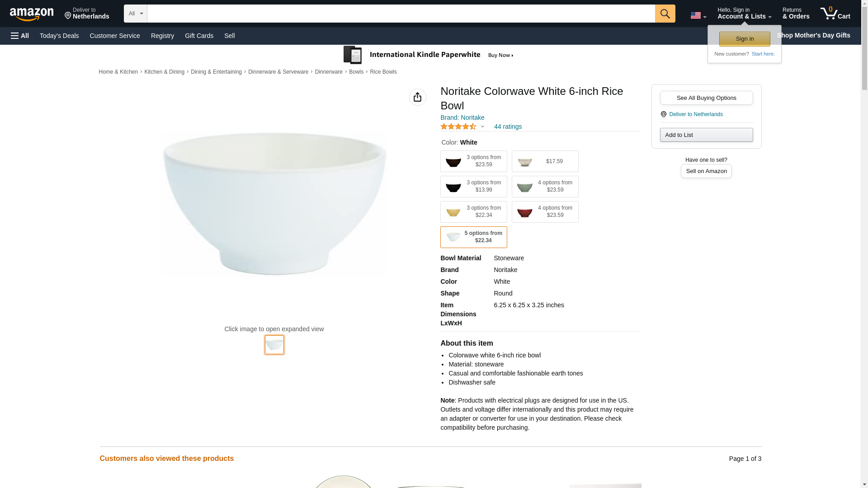Viewport: 868px width, 488px height.
Task: Select the green bowl color option
Action: pos(545,187)
